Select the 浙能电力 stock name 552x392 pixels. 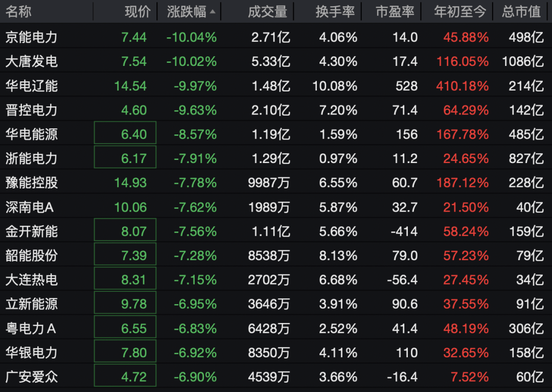tap(31, 159)
